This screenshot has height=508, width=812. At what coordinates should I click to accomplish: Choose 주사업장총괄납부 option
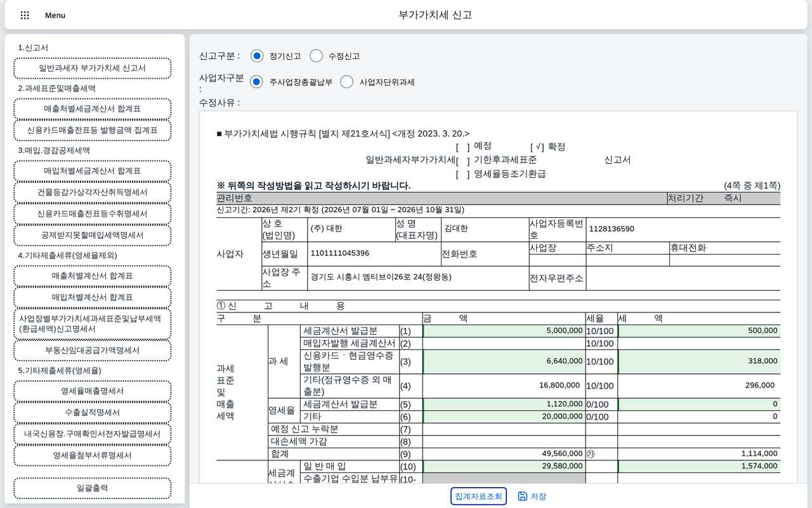click(256, 82)
